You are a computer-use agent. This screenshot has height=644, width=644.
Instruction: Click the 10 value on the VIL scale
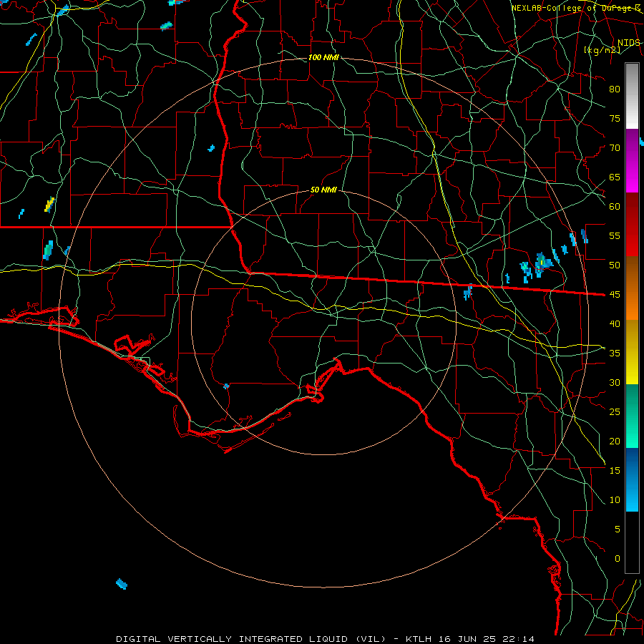click(615, 500)
